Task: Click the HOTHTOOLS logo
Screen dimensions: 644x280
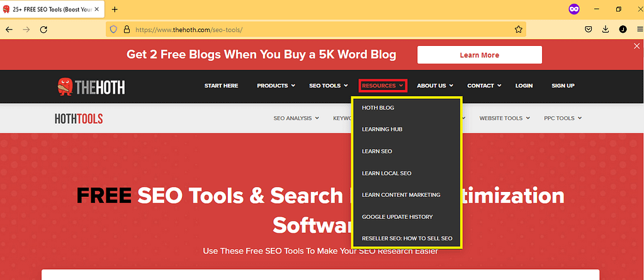Action: (79, 119)
